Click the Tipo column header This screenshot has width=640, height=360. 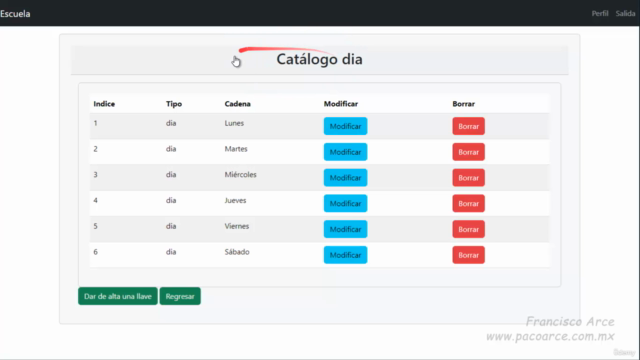pos(174,104)
